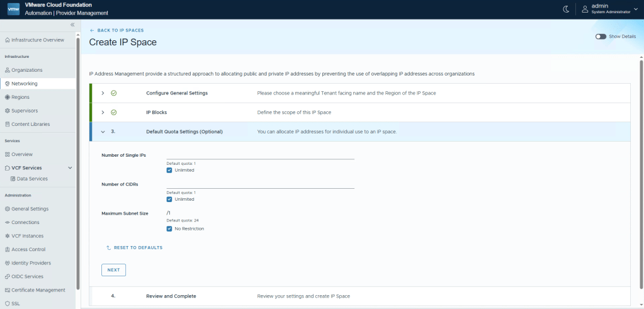The width and height of the screenshot is (644, 309).
Task: Uncheck No Restriction for Maximum Subnet Size
Action: tap(169, 228)
